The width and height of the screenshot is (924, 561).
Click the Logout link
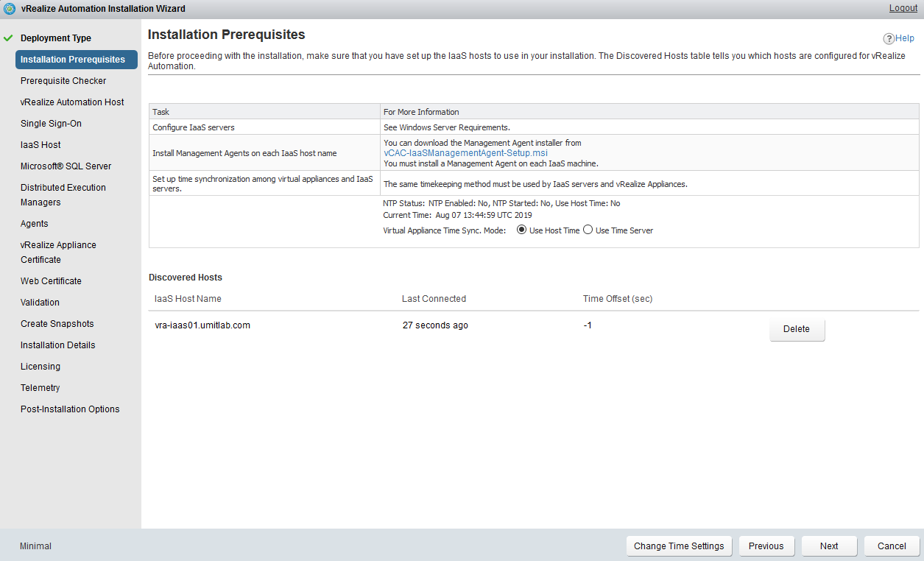point(903,8)
